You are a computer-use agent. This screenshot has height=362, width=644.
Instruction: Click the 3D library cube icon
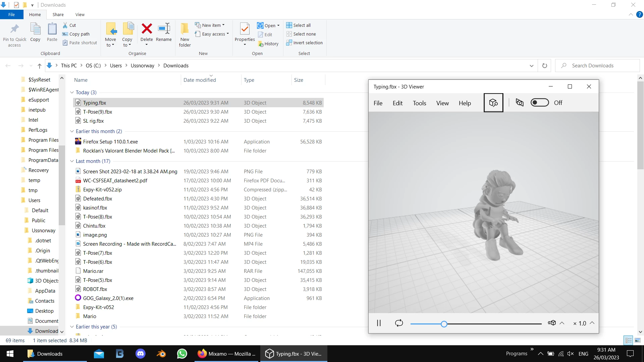pos(493,103)
